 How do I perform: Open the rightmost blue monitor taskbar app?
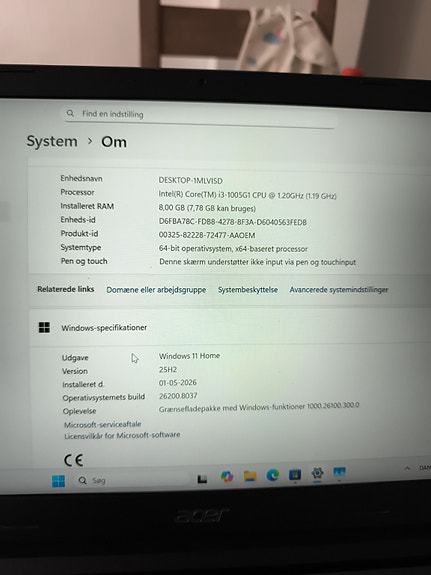pos(339,472)
